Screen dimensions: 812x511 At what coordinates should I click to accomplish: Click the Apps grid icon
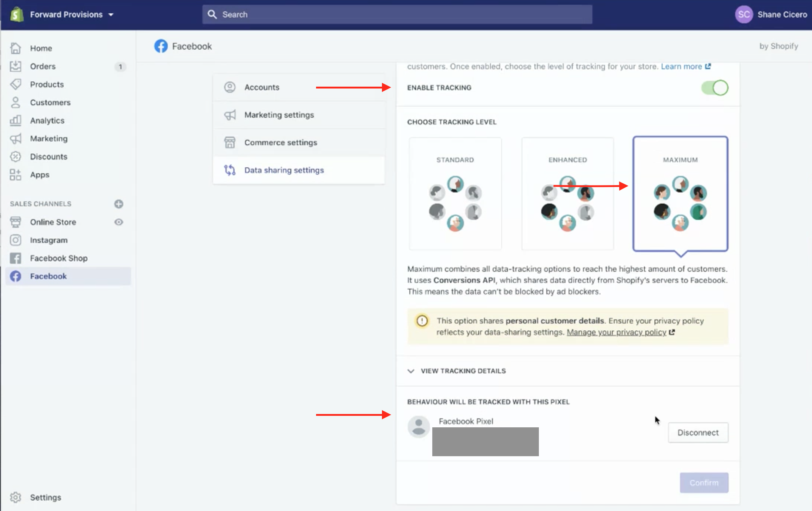pyautogui.click(x=16, y=175)
